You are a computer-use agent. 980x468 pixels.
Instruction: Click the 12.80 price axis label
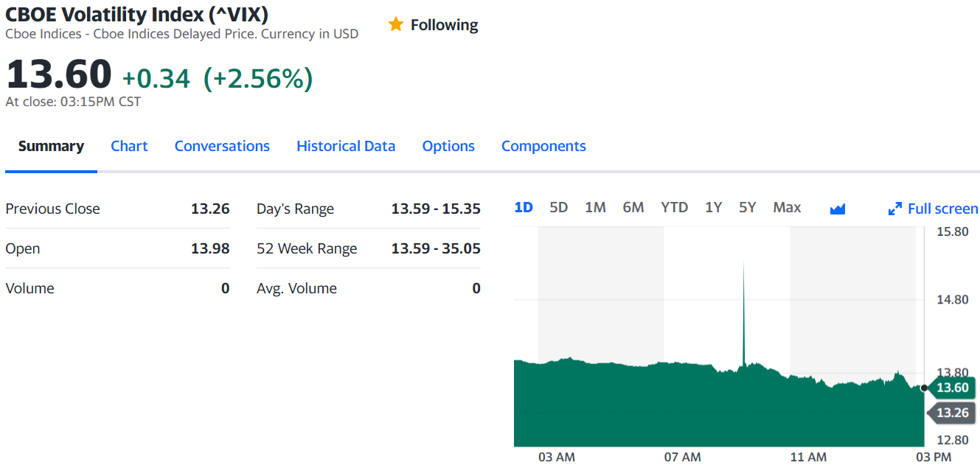[952, 440]
